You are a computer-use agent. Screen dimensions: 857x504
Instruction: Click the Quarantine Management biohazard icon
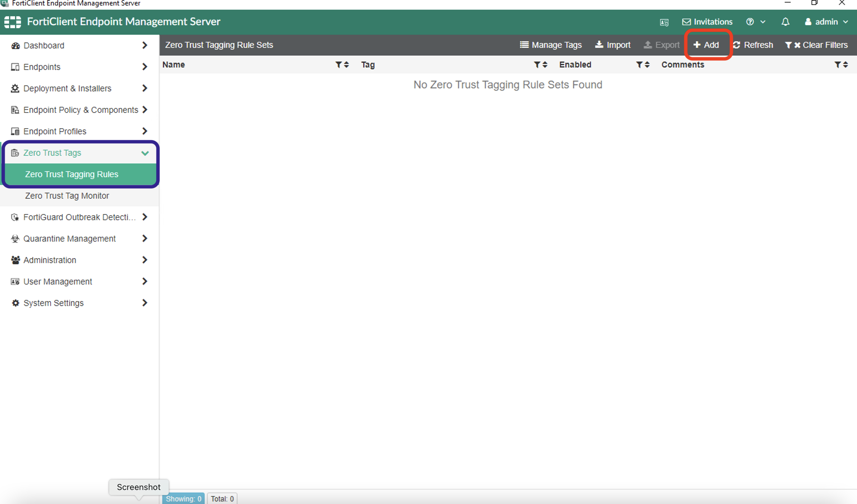(x=15, y=238)
